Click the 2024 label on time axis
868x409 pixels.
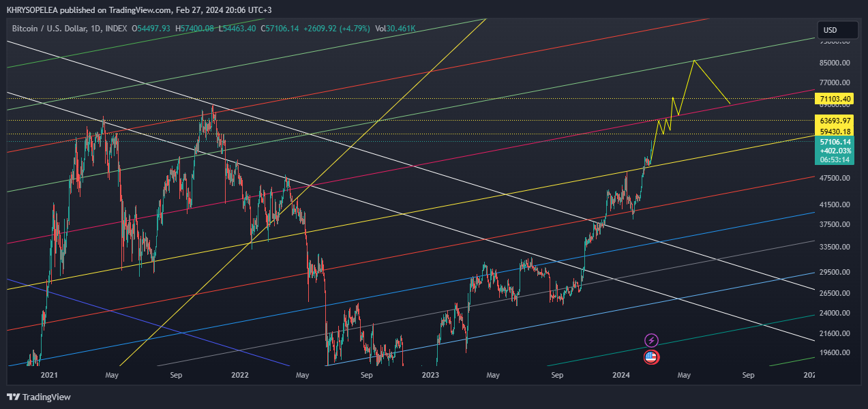pyautogui.click(x=620, y=375)
